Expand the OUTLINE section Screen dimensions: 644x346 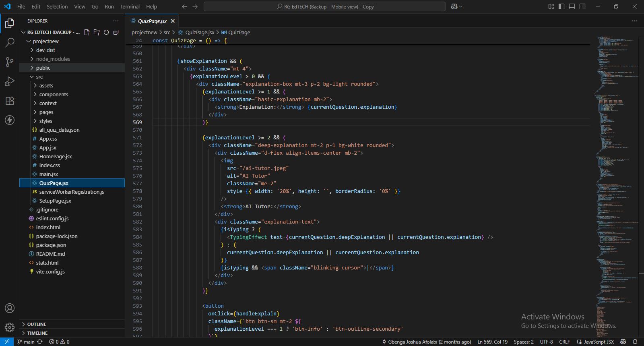pyautogui.click(x=37, y=324)
